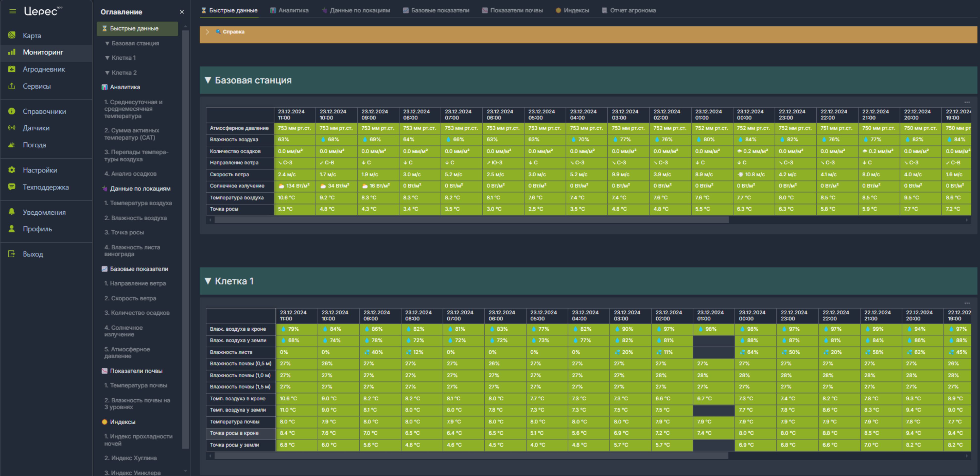Click the Техподдержка chat icon
This screenshot has height=476, width=980.
pyautogui.click(x=12, y=187)
